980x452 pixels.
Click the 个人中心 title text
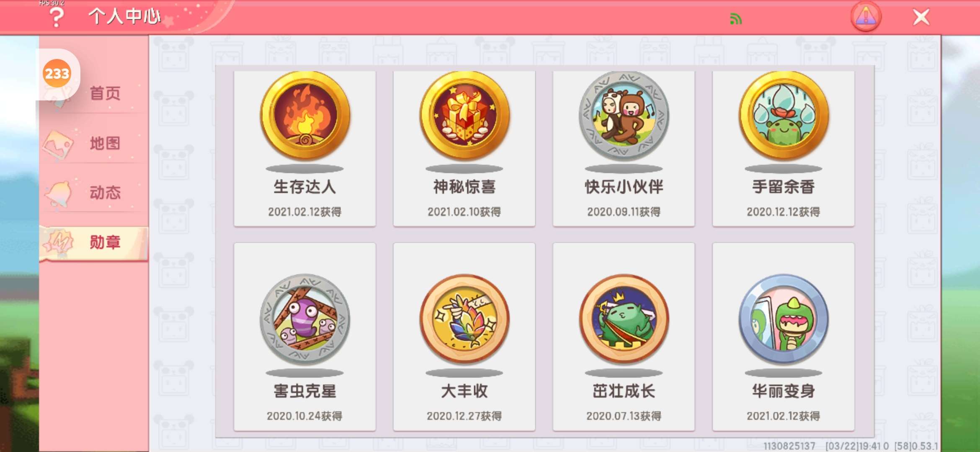click(124, 17)
